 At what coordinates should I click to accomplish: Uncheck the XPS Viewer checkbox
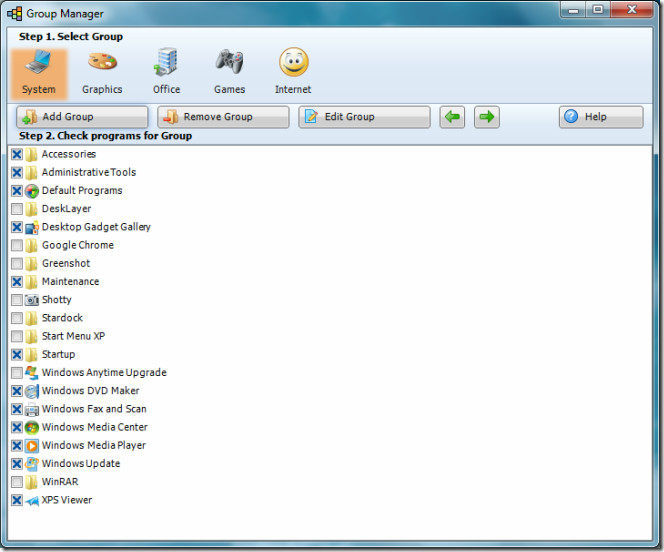click(x=17, y=500)
